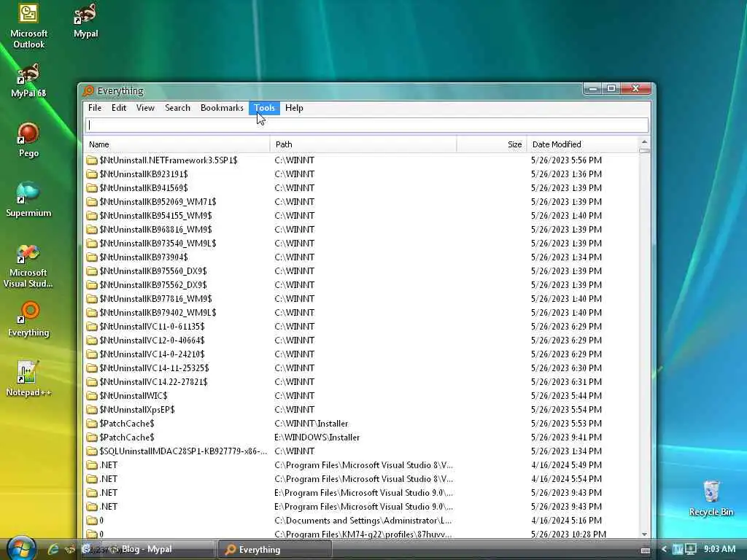The image size is (747, 560).
Task: Select the Microsoft Outlook desktop icon
Action: click(x=28, y=26)
